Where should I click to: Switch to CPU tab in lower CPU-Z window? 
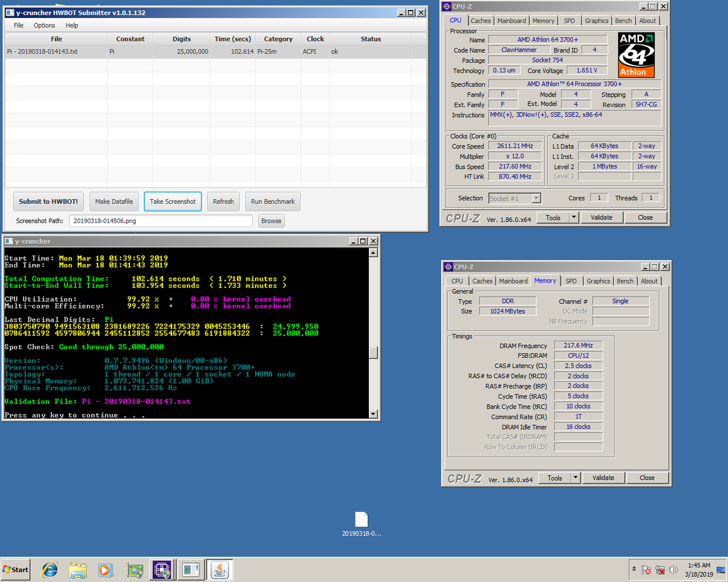(x=457, y=281)
